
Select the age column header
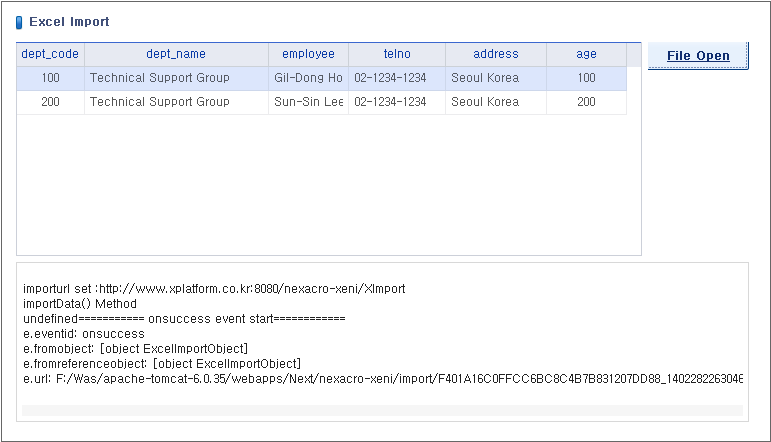point(586,54)
